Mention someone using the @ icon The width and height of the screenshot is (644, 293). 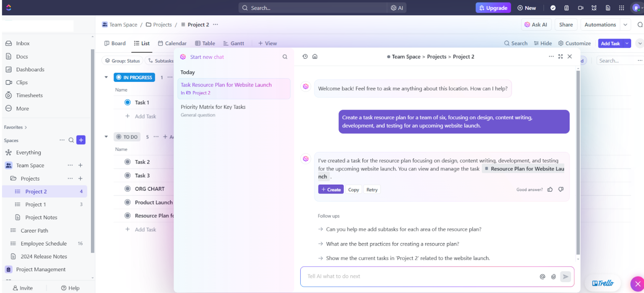(x=543, y=277)
